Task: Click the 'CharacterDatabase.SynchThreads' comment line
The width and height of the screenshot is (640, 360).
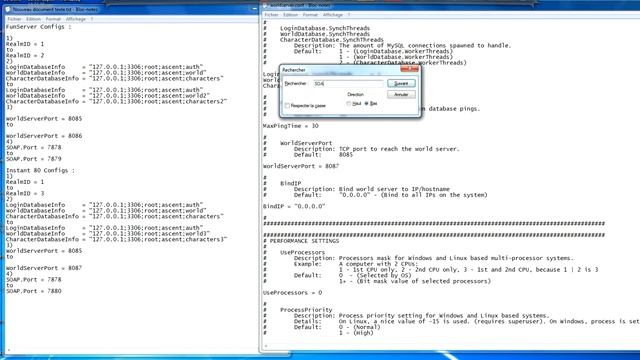Action: click(x=332, y=40)
